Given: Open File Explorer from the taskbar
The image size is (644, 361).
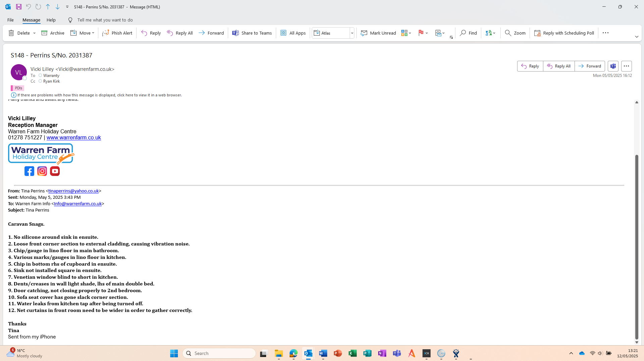Looking at the screenshot, I should click(279, 353).
